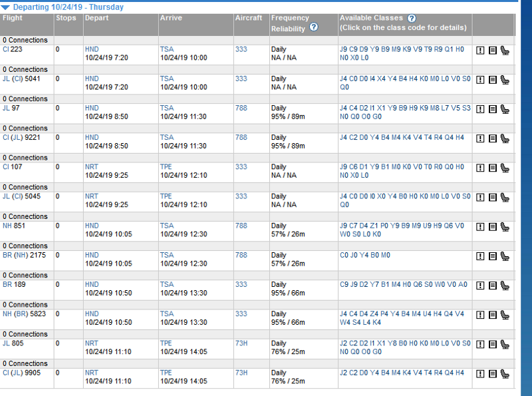
Task: Open the BR airline link of flight 189
Action: pos(7,284)
